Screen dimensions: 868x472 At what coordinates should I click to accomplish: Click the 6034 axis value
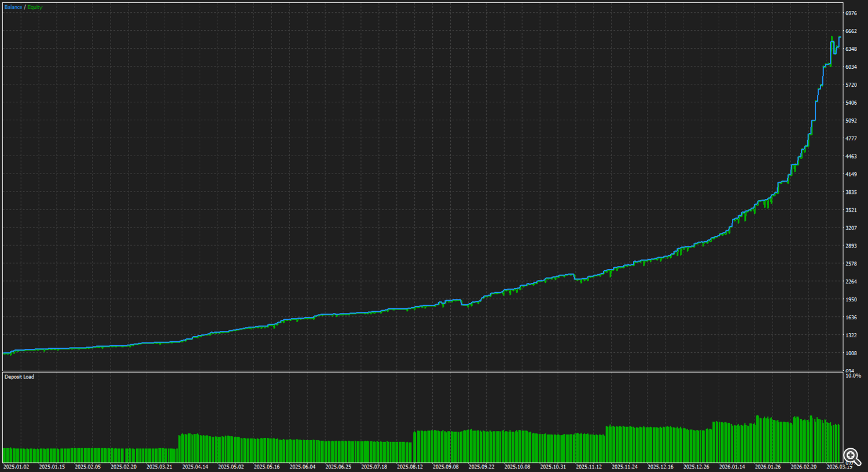(851, 67)
